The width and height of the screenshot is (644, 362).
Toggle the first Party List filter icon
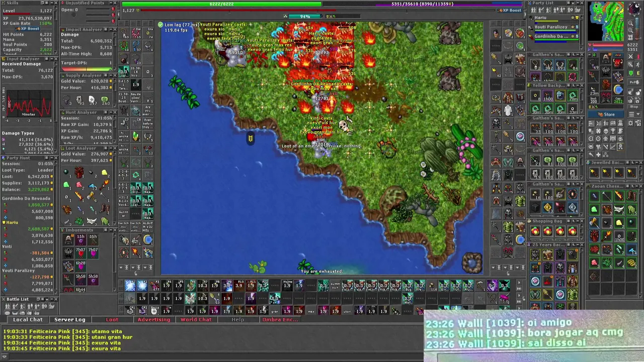[533, 10]
